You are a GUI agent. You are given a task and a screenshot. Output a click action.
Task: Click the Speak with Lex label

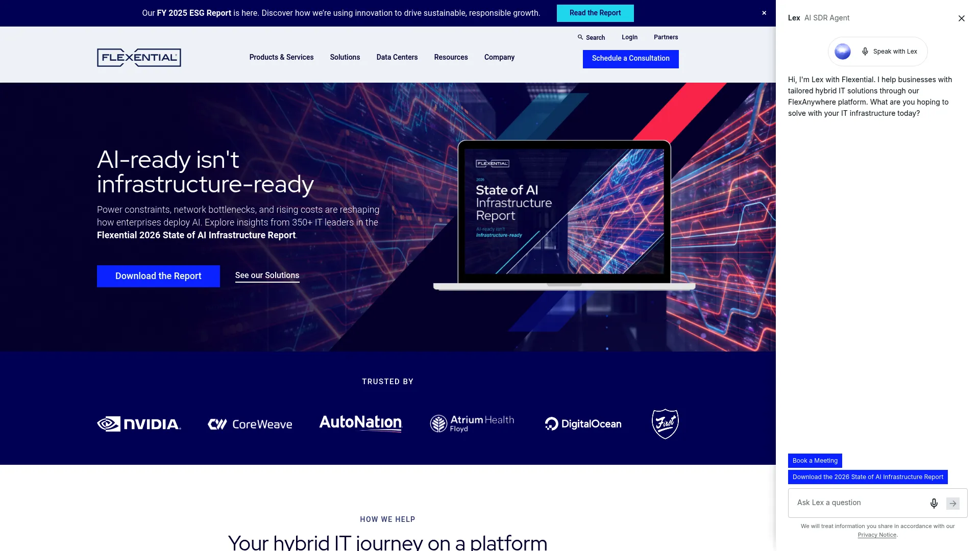point(895,52)
